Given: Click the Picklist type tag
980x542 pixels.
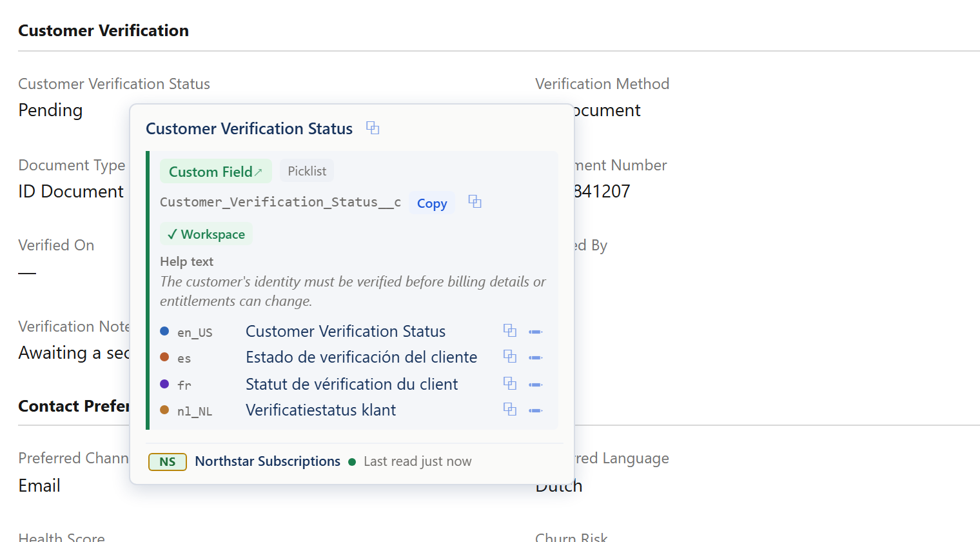Looking at the screenshot, I should [307, 171].
